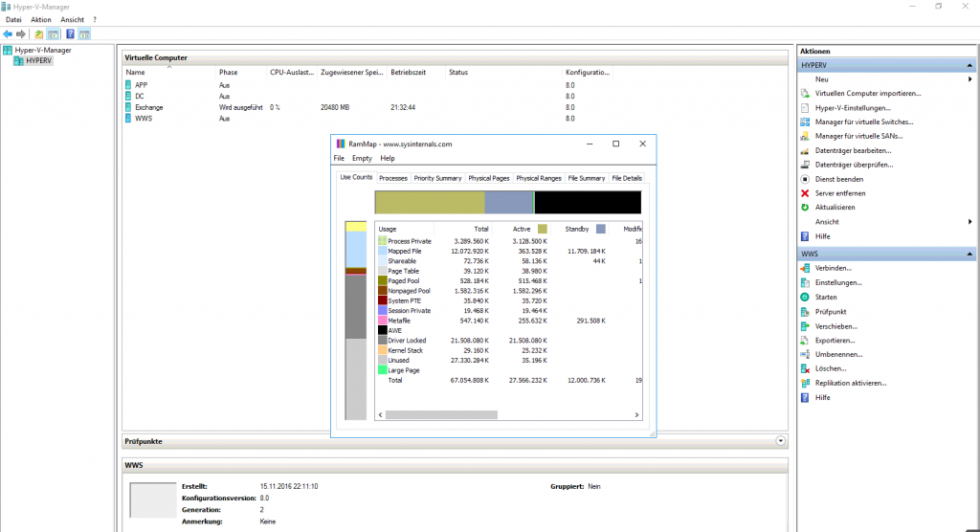Image resolution: width=980 pixels, height=532 pixels.
Task: Click the Standby color swatch in RamMap
Action: click(x=601, y=229)
